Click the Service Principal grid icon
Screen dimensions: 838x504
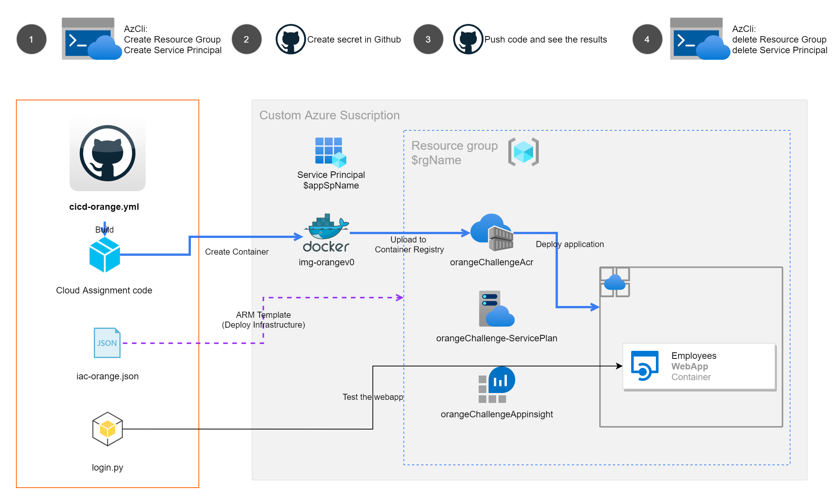(331, 152)
